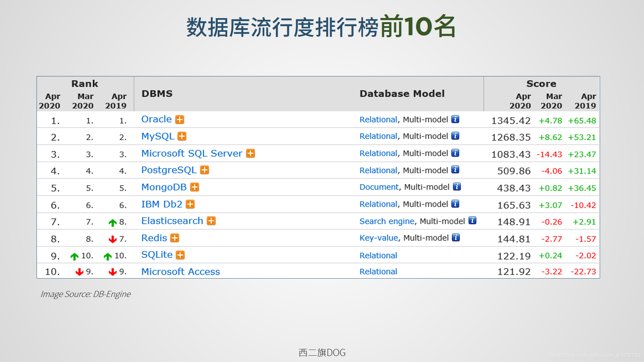Click the Relational link in PostgreSQL's row
Image resolution: width=644 pixels, height=362 pixels.
378,171
